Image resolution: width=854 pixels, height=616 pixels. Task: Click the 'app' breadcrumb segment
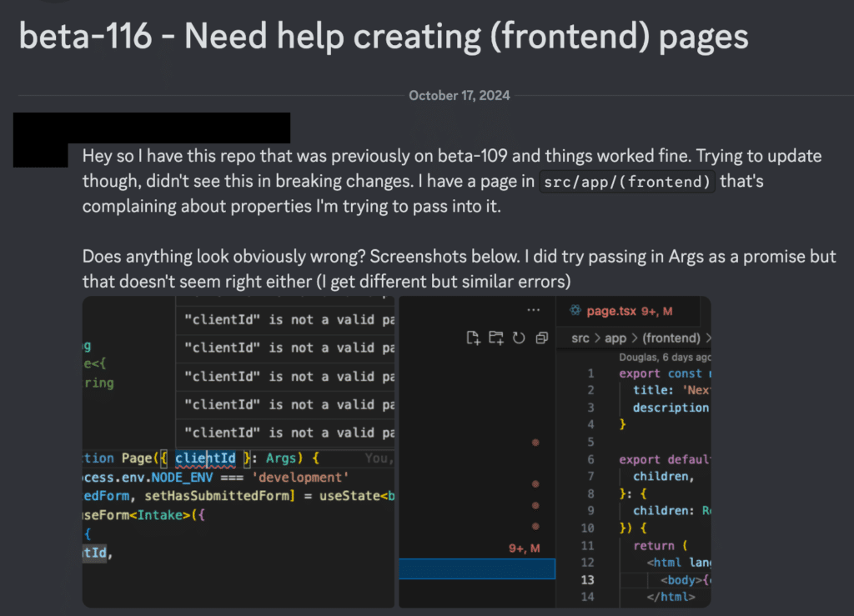[616, 338]
